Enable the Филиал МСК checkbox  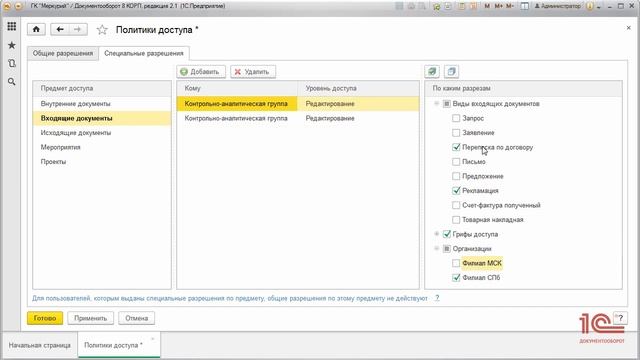tap(456, 263)
